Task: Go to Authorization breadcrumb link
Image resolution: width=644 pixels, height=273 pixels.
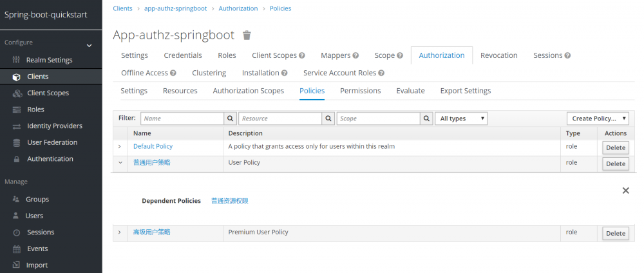Action: [x=238, y=8]
